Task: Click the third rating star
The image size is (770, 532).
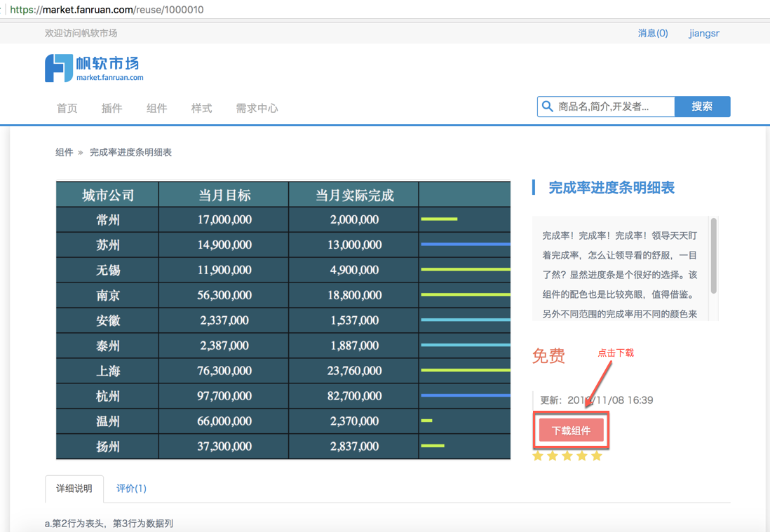Action: [567, 456]
